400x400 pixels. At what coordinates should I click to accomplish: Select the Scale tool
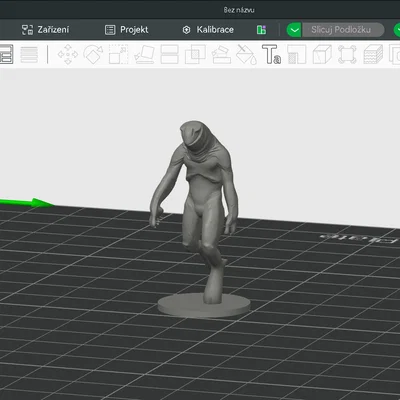[118, 54]
